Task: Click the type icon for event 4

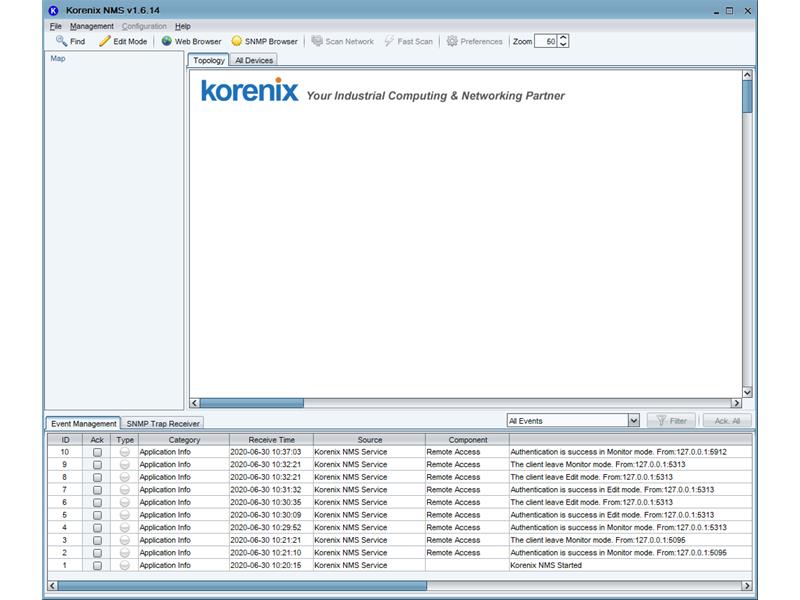Action: coord(124,528)
